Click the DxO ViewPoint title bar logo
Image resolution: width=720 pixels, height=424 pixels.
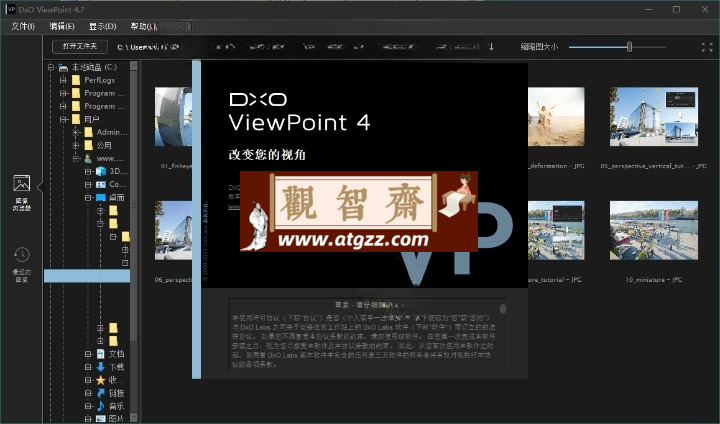[x=10, y=9]
